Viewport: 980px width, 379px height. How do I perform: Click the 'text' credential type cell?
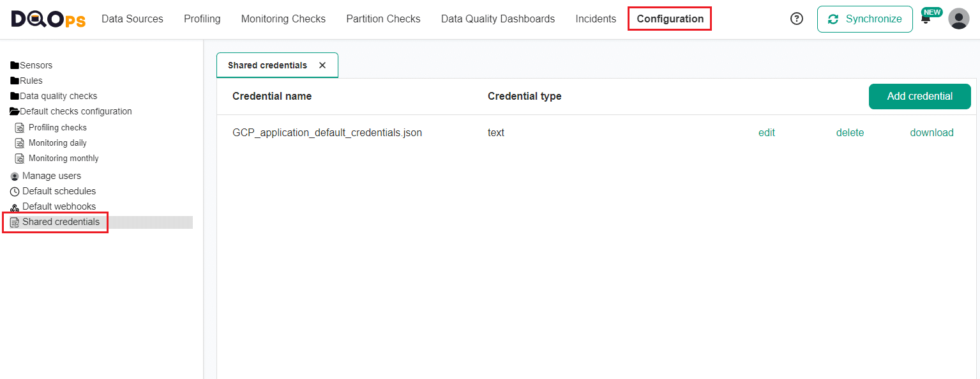pyautogui.click(x=496, y=133)
